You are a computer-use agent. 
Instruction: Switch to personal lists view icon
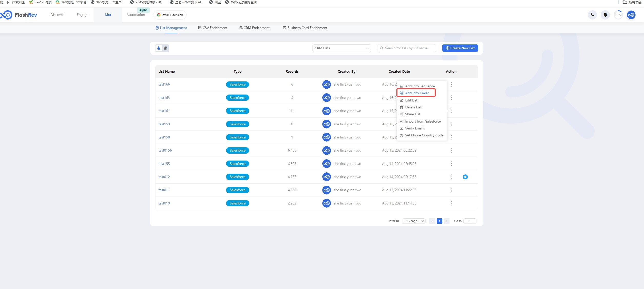159,48
